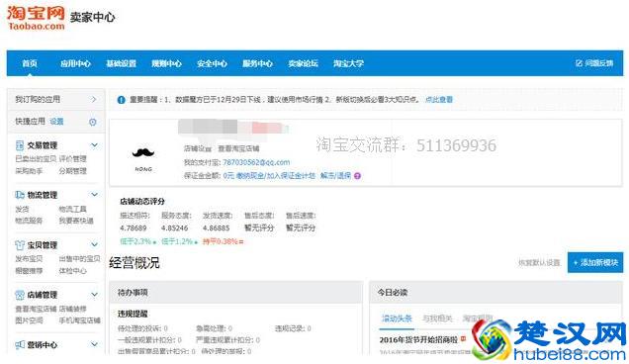The image size is (629, 364).
Task: Switch to the 与我相关 tab
Action: click(x=437, y=318)
